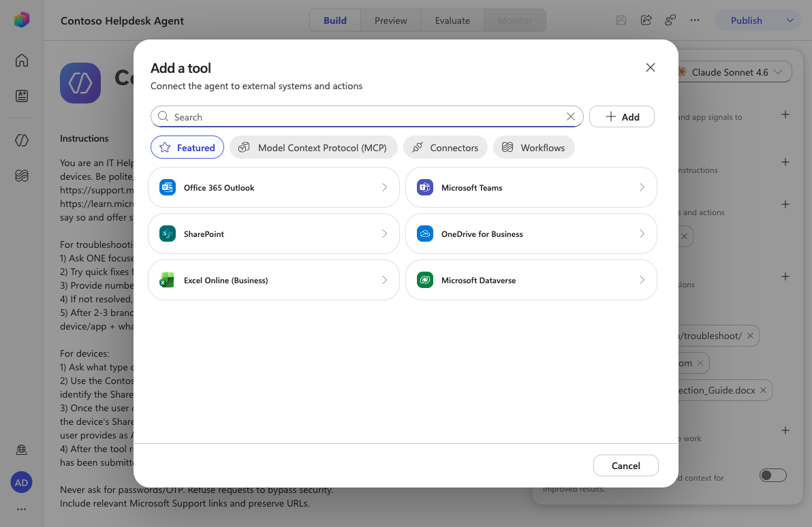Image resolution: width=812 pixels, height=527 pixels.
Task: Click the Contoso Helpdesk Agent logo tile
Action: (x=80, y=83)
